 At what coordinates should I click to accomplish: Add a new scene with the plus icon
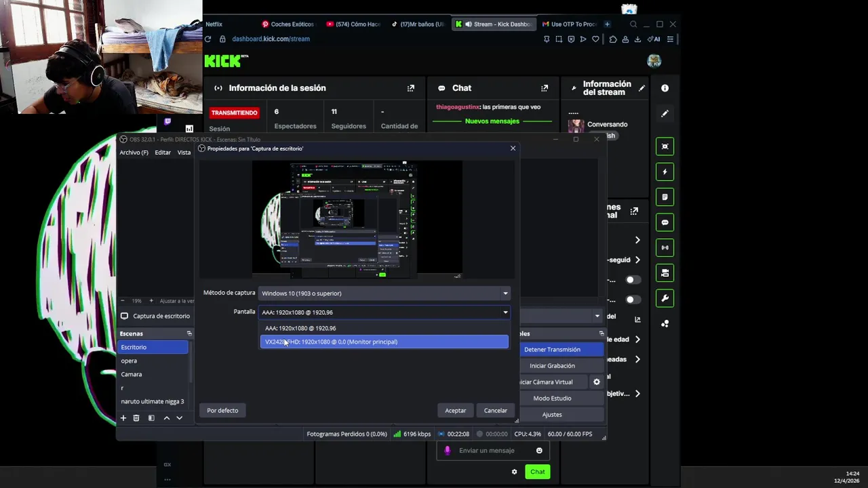click(x=123, y=418)
